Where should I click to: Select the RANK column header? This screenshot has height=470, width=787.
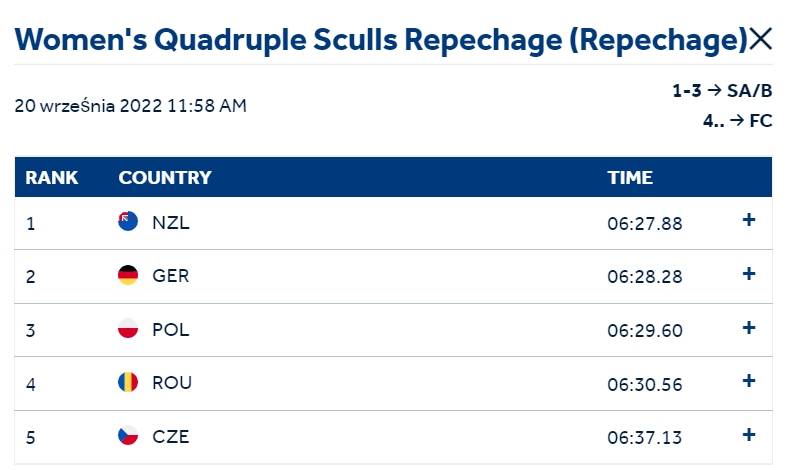51,177
